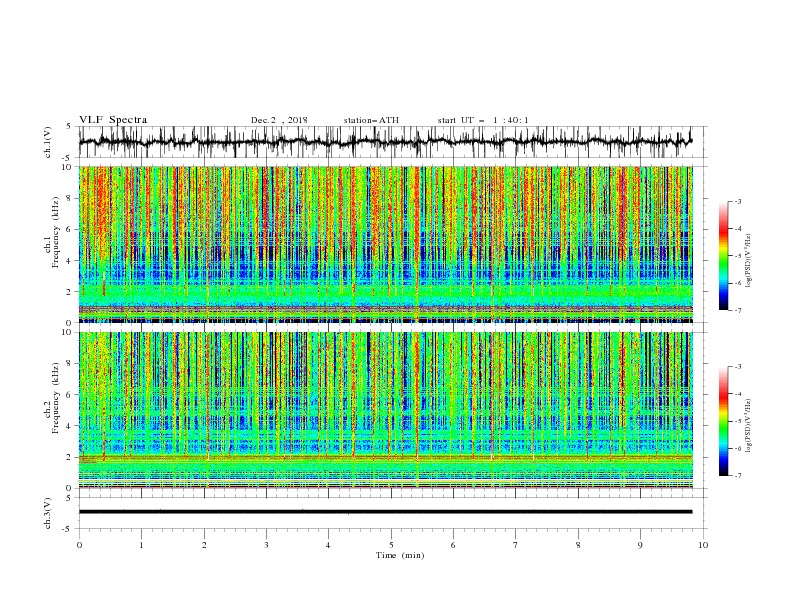This screenshot has height=612, width=792.
Task: Click the "ch.1(V)" axis label
Action: (x=47, y=142)
